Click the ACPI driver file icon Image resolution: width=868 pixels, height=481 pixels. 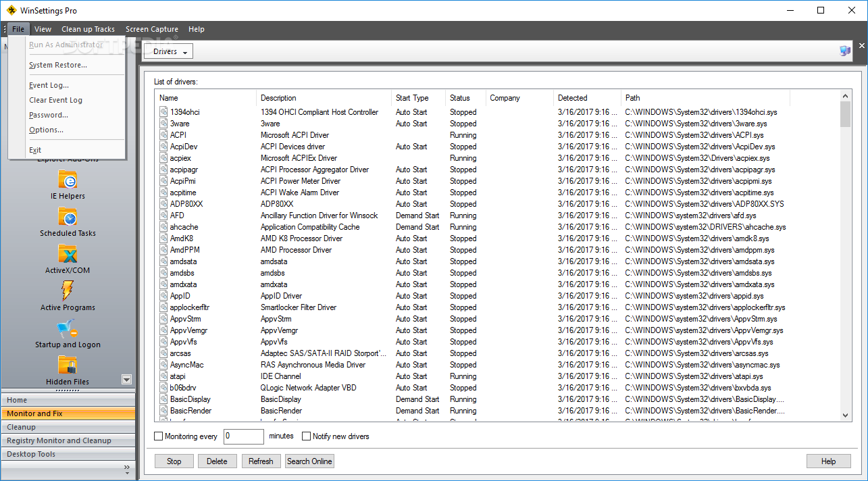click(x=163, y=135)
